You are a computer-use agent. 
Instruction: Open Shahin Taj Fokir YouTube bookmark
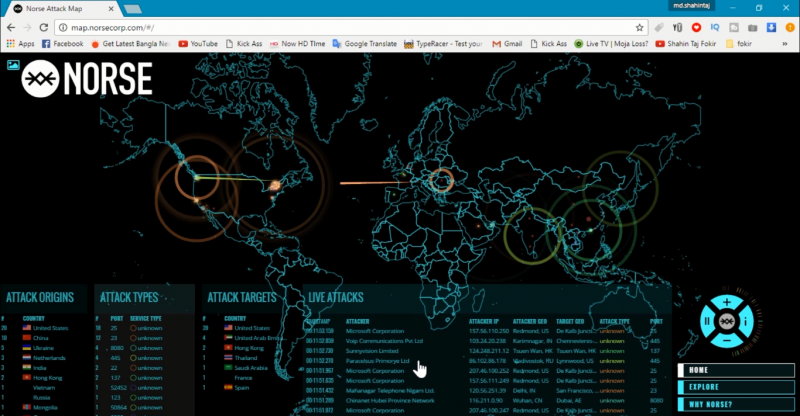686,44
